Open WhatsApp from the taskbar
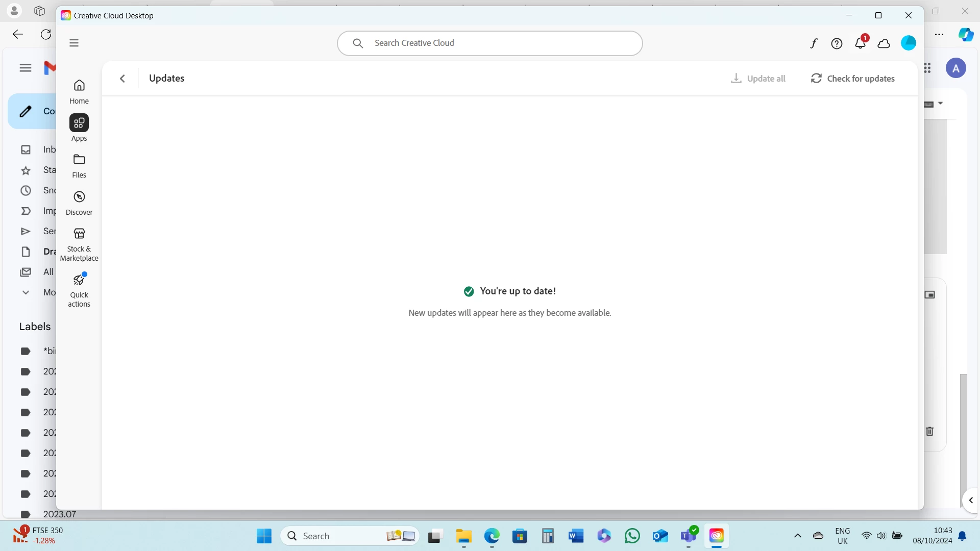The width and height of the screenshot is (980, 551). click(x=632, y=536)
